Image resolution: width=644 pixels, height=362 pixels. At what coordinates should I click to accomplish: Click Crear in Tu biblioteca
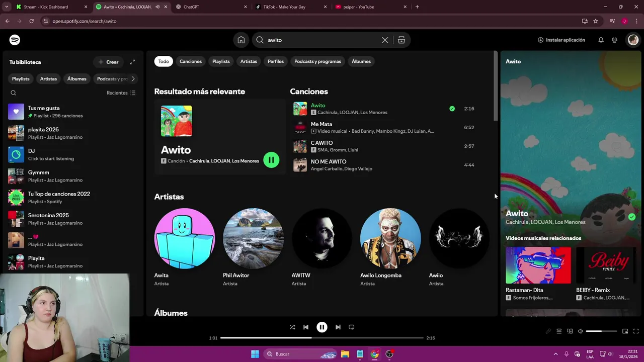point(109,62)
